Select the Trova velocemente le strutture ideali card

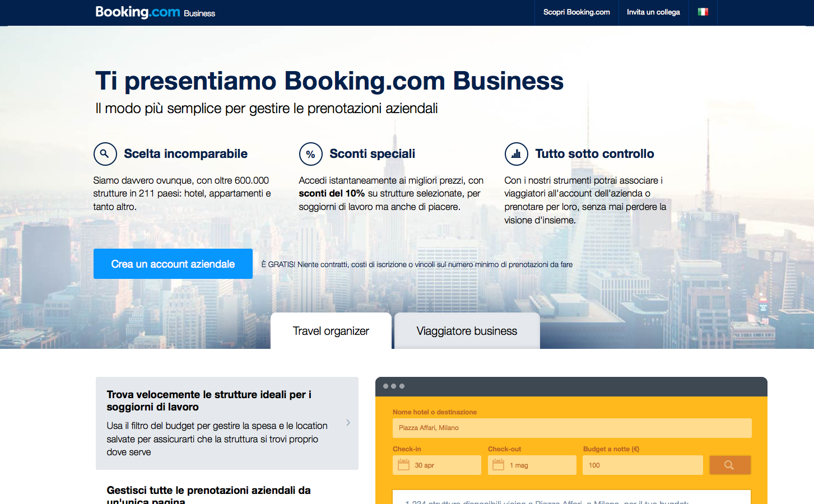click(x=227, y=423)
